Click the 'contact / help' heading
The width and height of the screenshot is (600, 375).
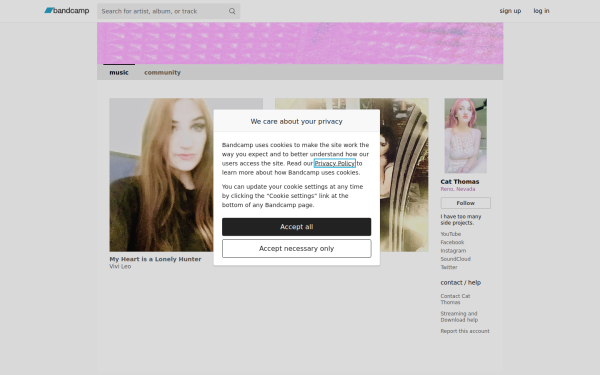(461, 283)
